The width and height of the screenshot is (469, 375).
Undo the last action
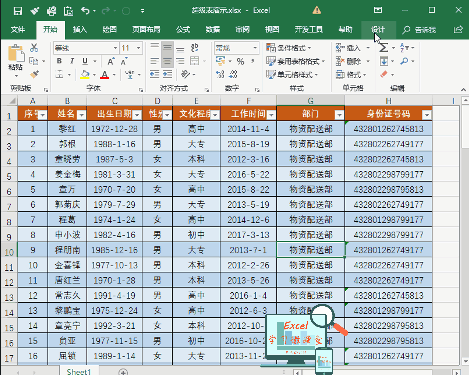[x=85, y=11]
